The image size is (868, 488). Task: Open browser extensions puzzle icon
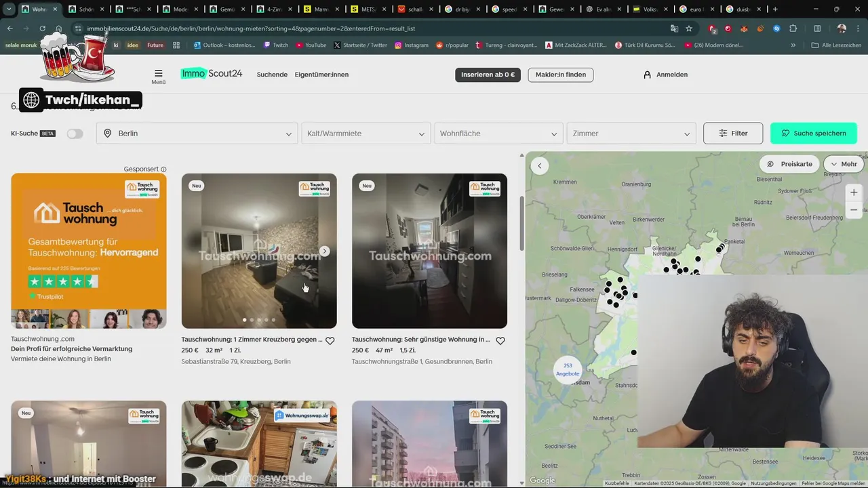pos(793,28)
